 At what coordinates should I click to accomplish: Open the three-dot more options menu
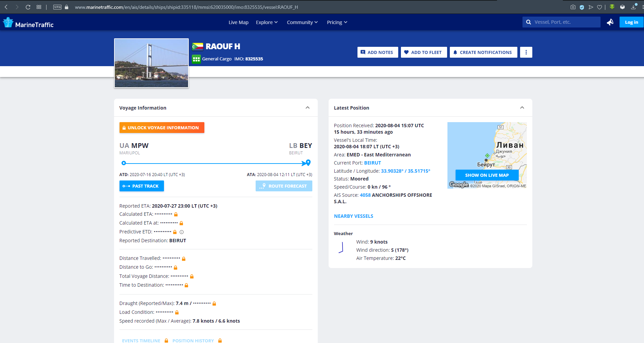(x=526, y=52)
